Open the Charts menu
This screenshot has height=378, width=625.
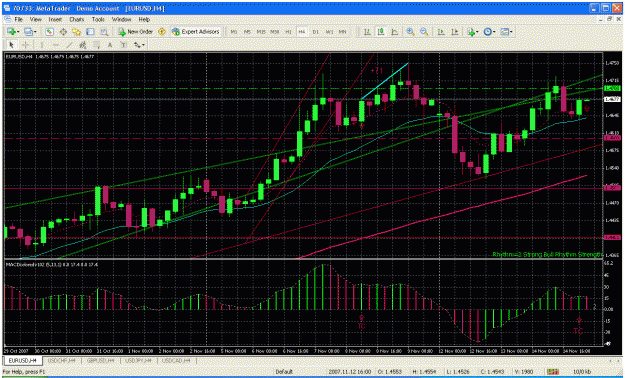77,19
